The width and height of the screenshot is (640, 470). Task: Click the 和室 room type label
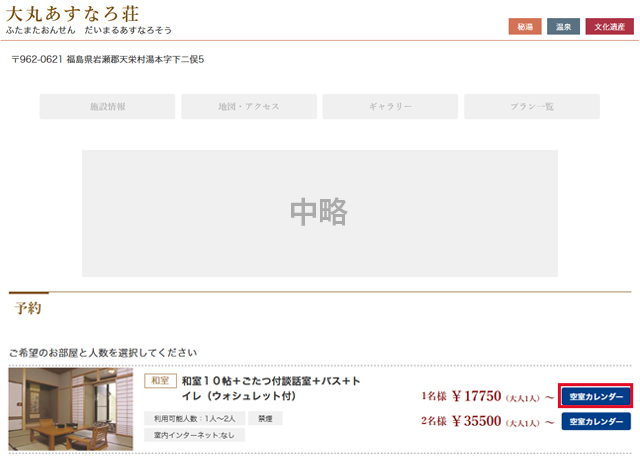[x=160, y=381]
